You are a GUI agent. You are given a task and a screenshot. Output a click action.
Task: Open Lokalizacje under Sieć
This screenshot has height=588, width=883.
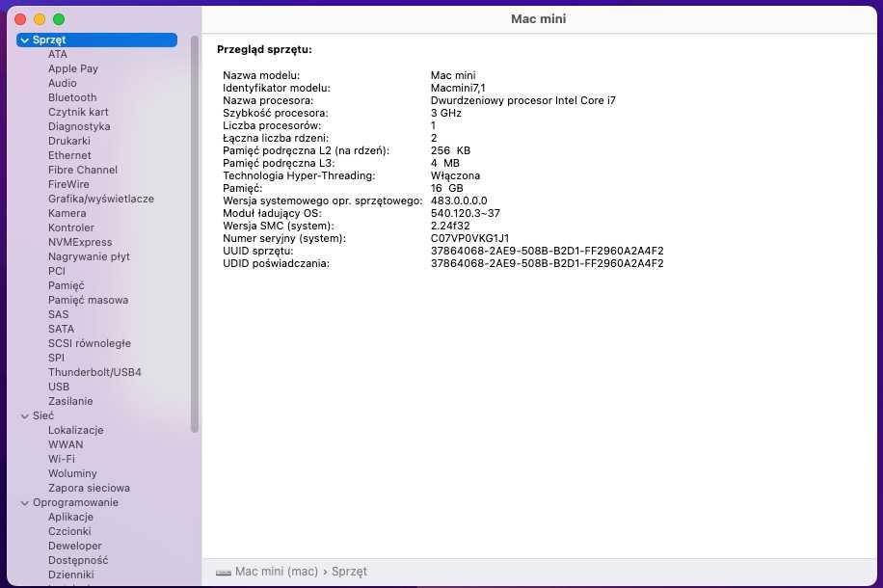point(75,430)
